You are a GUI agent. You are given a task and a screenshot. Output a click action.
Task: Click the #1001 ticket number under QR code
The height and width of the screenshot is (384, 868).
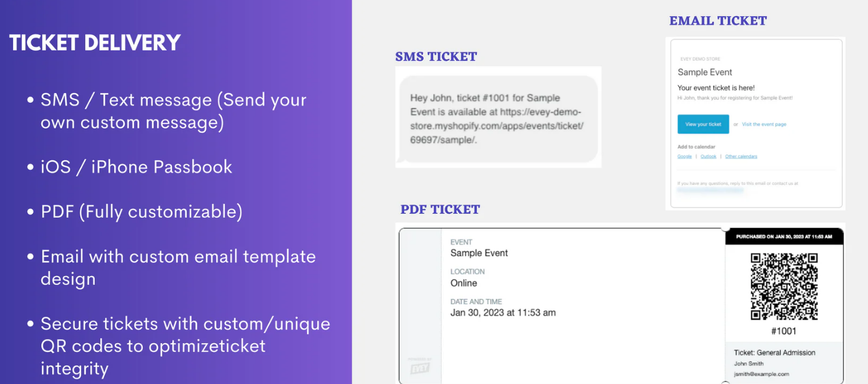click(x=784, y=331)
